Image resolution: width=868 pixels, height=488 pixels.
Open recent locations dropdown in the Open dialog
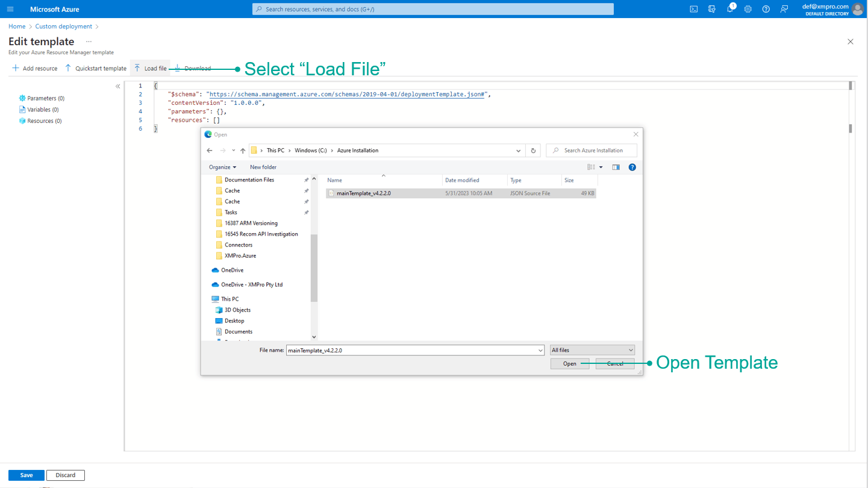[234, 151]
